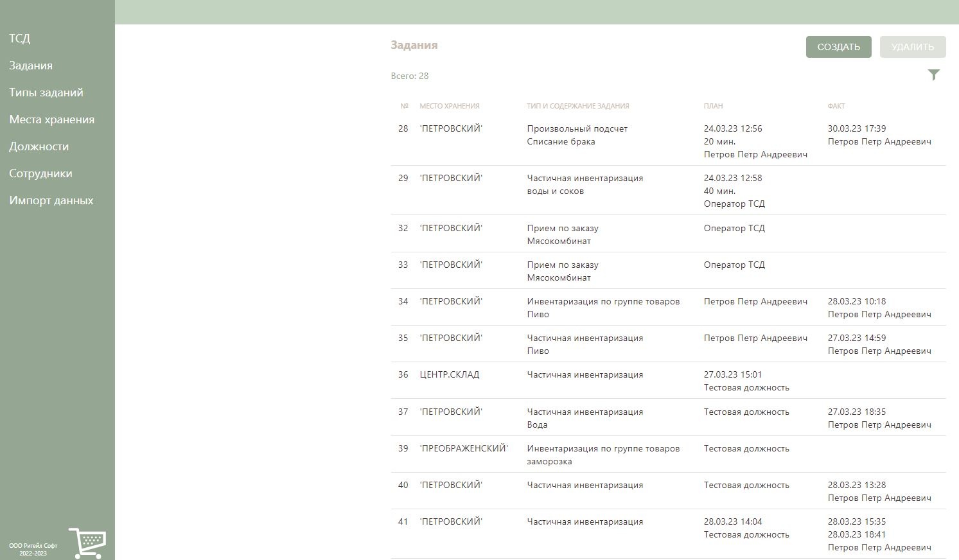The width and height of the screenshot is (959, 560).
Task: Click the shopping cart logo icon
Action: tap(87, 543)
